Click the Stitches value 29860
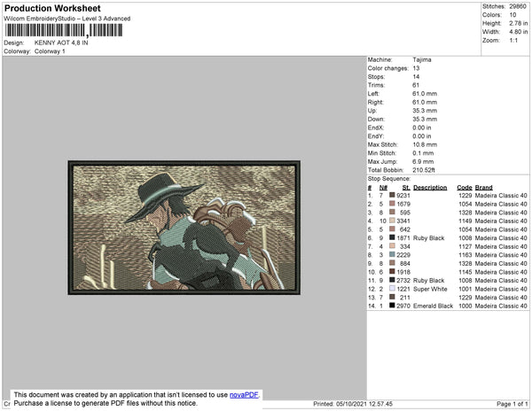Image resolution: width=532 pixels, height=411 pixels. (518, 6)
